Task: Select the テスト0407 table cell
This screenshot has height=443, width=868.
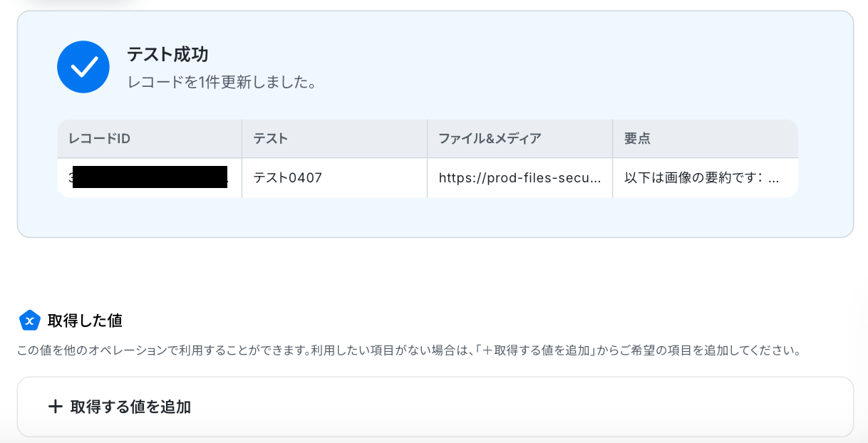Action: pyautogui.click(x=288, y=177)
